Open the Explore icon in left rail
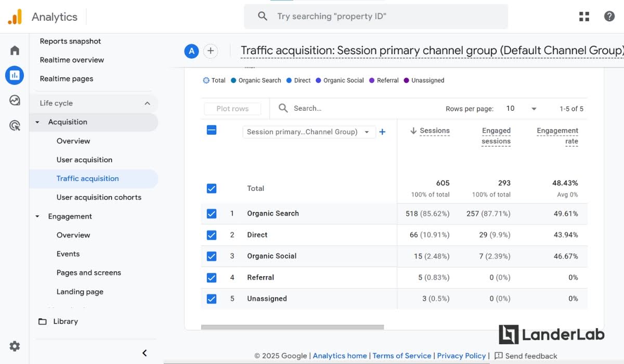 (15, 100)
